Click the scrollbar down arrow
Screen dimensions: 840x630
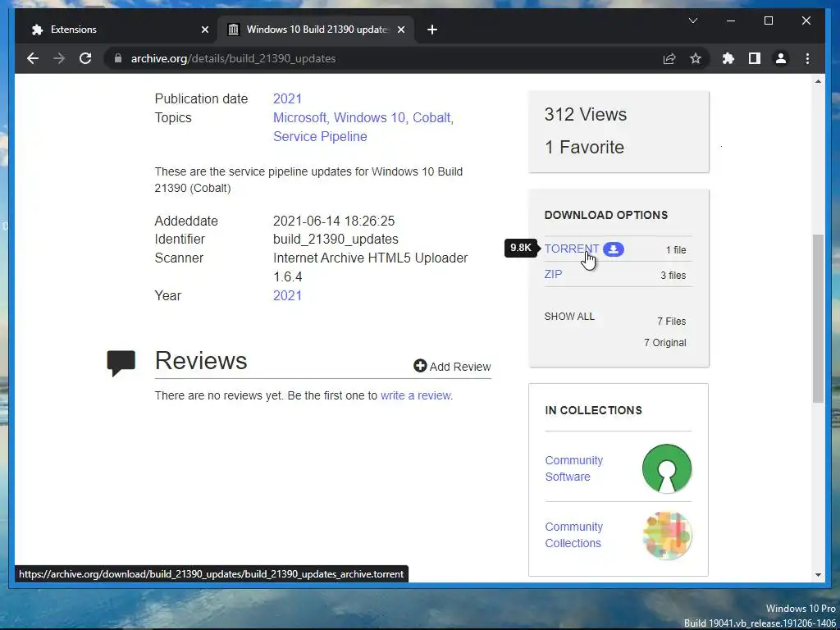[818, 575]
